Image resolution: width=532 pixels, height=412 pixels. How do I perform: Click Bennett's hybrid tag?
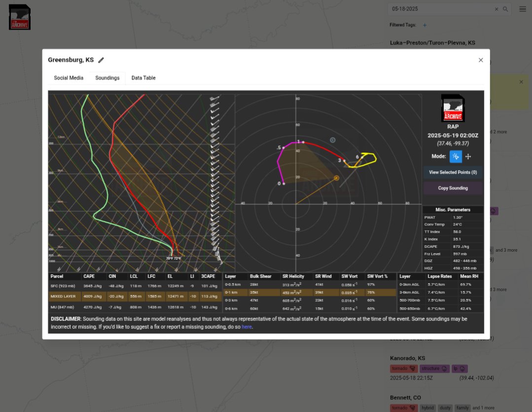pyautogui.click(x=427, y=408)
